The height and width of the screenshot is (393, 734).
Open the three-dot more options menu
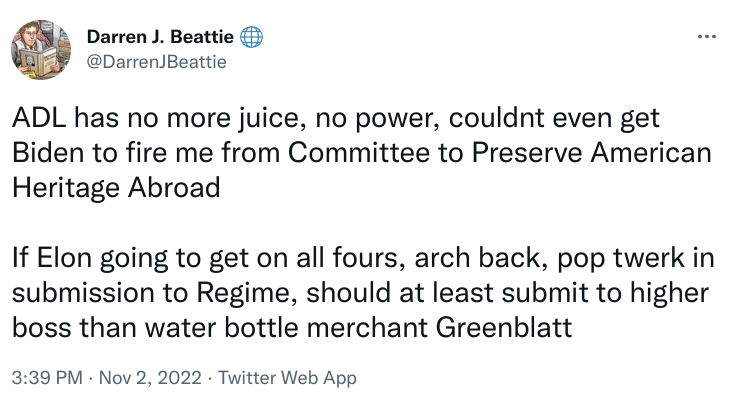pyautogui.click(x=706, y=36)
